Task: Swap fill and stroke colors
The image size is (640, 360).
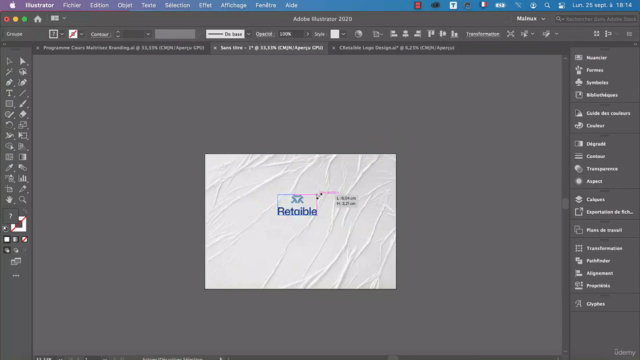Action: (x=24, y=211)
